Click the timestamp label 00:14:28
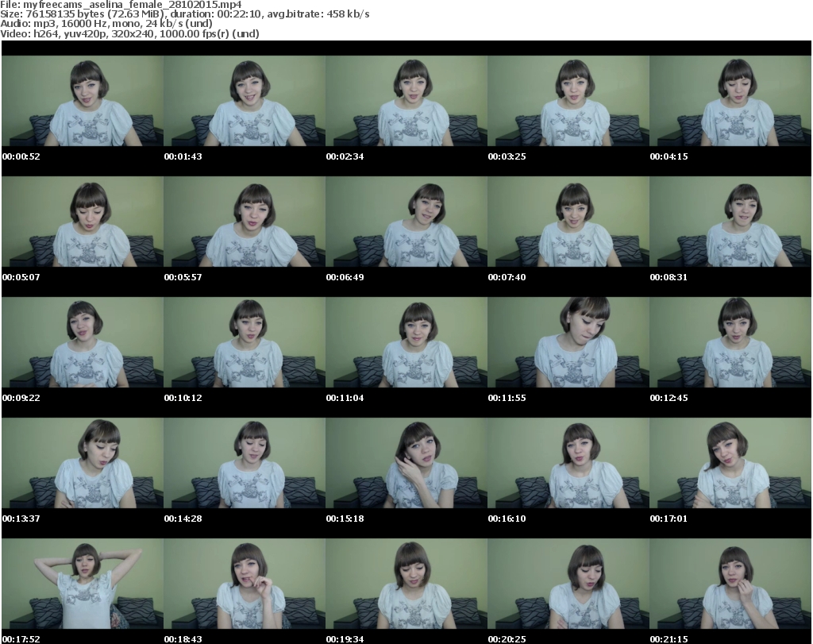Screen dimensions: 813x644 tap(183, 519)
